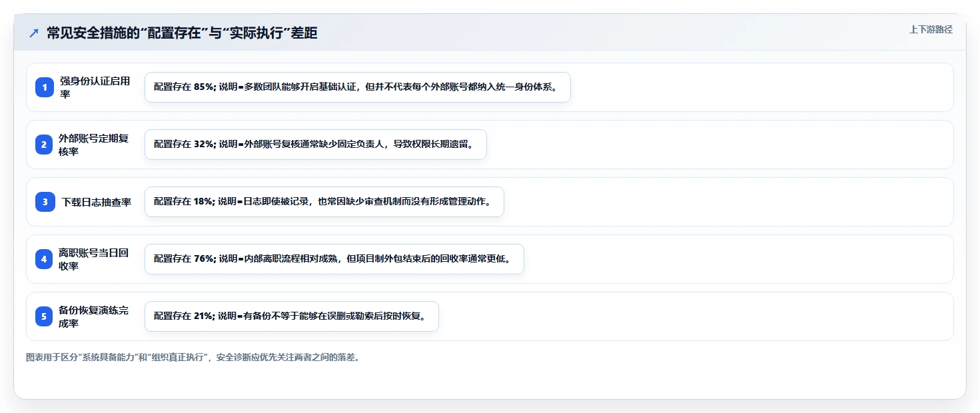Click number badge 5 for 备份恢复演练完成率

coord(45,316)
